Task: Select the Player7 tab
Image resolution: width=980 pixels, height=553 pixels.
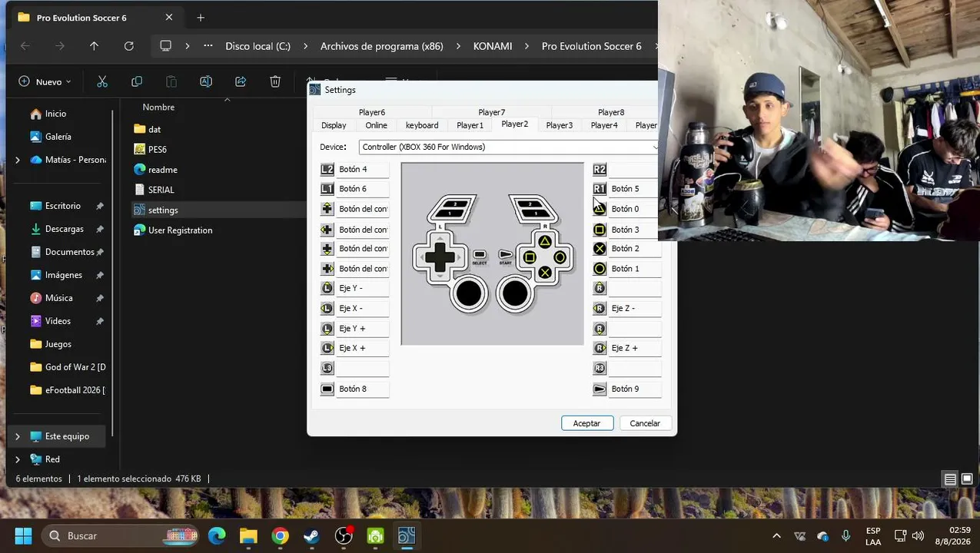Action: click(x=492, y=112)
